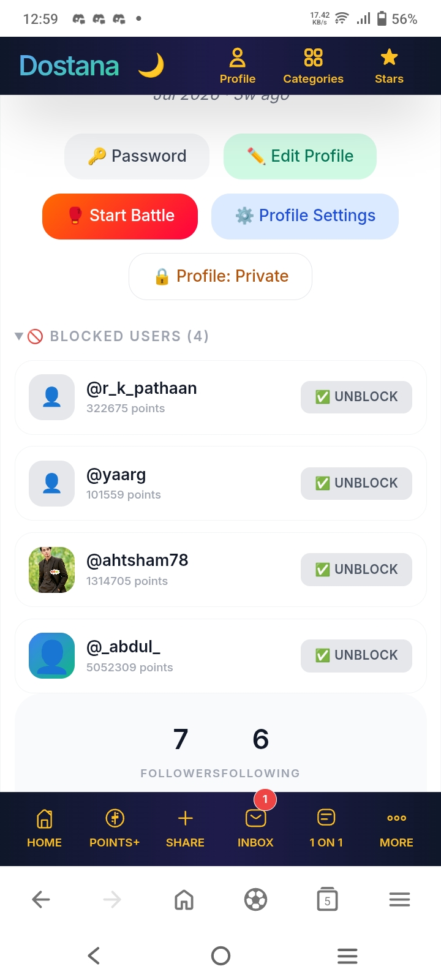The width and height of the screenshot is (441, 980).
Task: Click the Start Battle button
Action: click(120, 216)
